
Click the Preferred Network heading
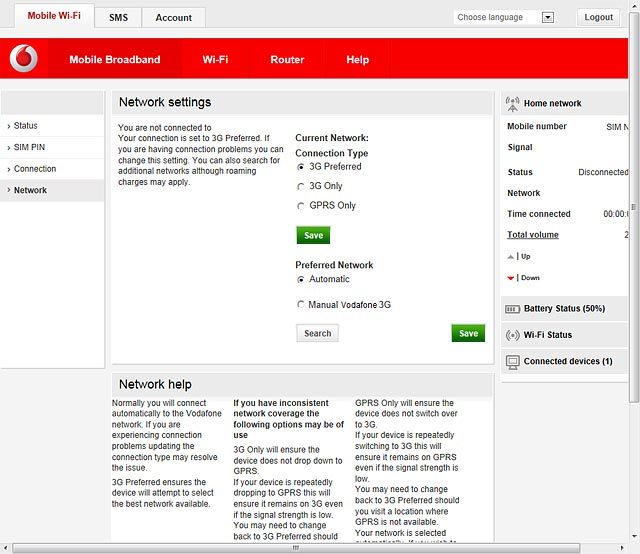tap(334, 265)
